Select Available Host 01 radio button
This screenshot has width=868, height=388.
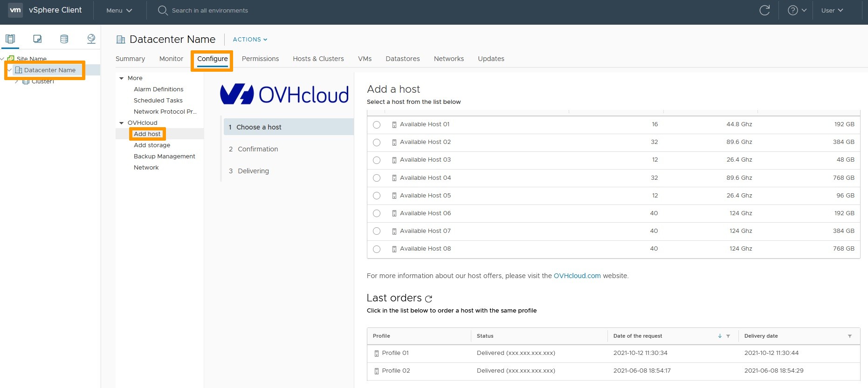377,125
